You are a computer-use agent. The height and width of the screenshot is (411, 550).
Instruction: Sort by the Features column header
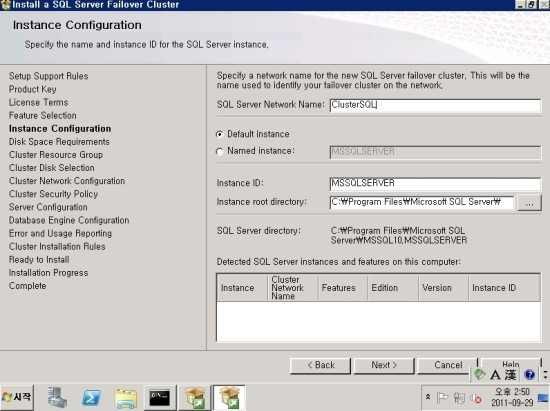coord(343,288)
